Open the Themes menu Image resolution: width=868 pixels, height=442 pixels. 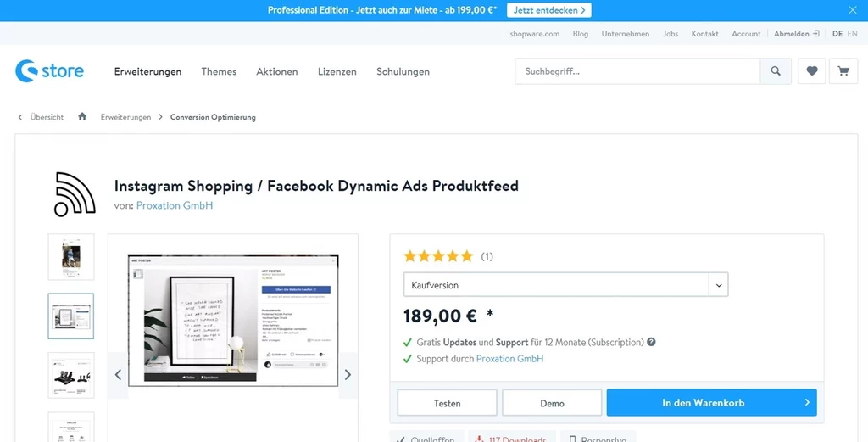pyautogui.click(x=219, y=71)
